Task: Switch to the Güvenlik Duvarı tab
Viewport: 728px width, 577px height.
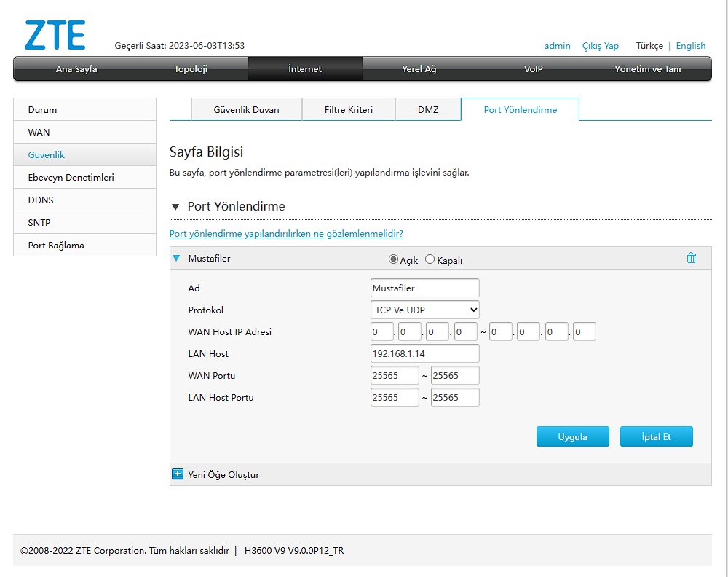Action: (x=247, y=109)
